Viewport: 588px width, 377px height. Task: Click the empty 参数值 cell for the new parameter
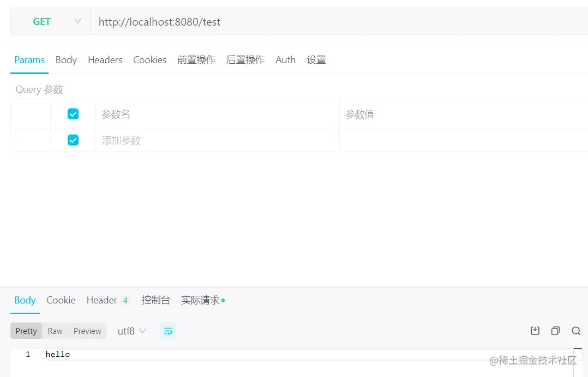pyautogui.click(x=464, y=141)
